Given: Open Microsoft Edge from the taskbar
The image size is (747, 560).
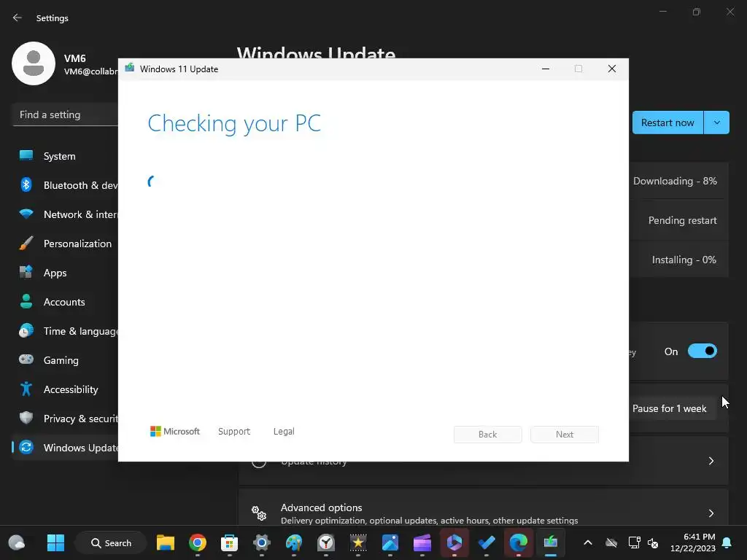Looking at the screenshot, I should tap(519, 542).
